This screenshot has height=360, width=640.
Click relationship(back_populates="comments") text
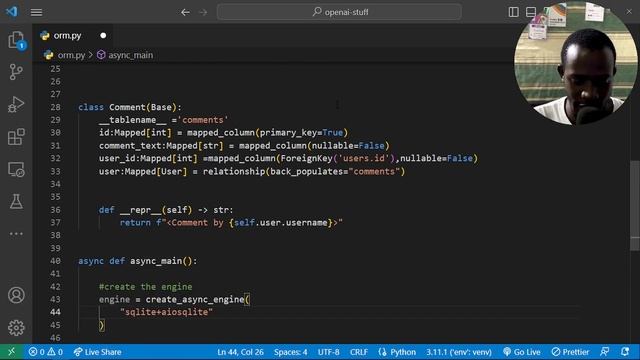(304, 171)
